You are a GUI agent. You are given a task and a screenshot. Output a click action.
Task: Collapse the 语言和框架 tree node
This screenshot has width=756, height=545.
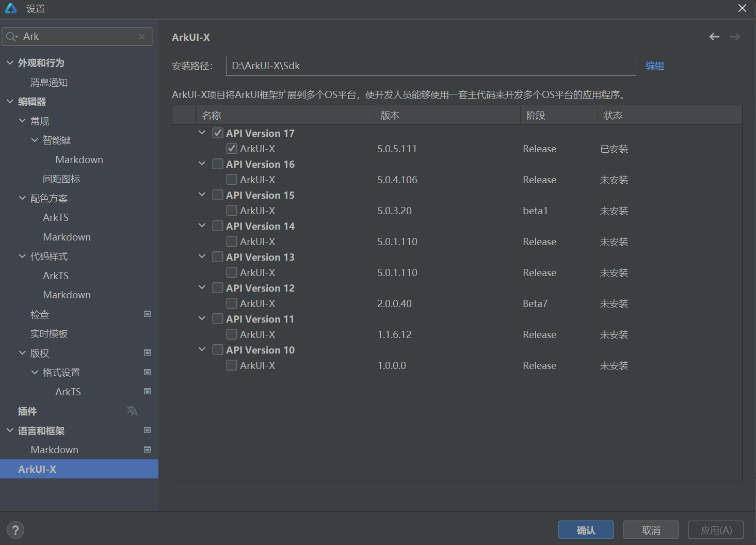10,430
